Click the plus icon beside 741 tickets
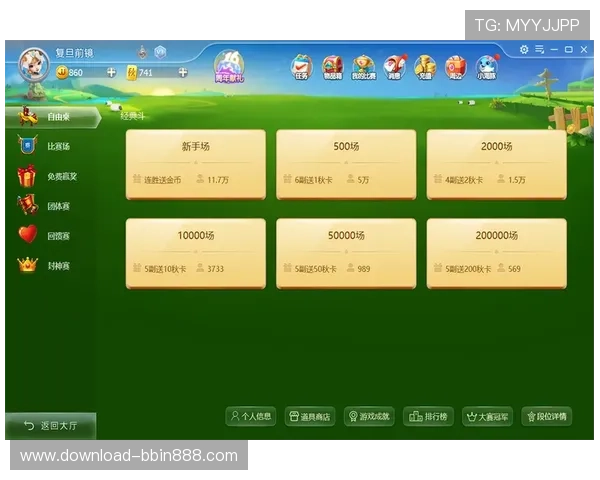This screenshot has width=600, height=480. [x=183, y=72]
